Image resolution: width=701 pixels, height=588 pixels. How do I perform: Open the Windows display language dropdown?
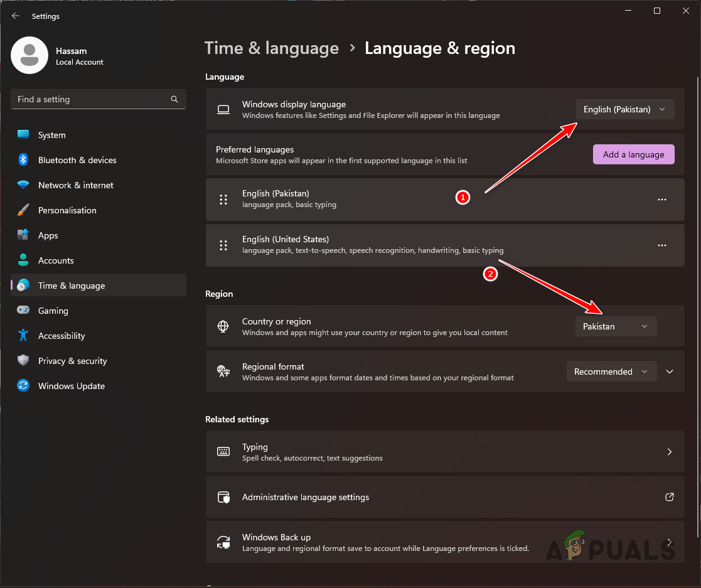pos(624,109)
